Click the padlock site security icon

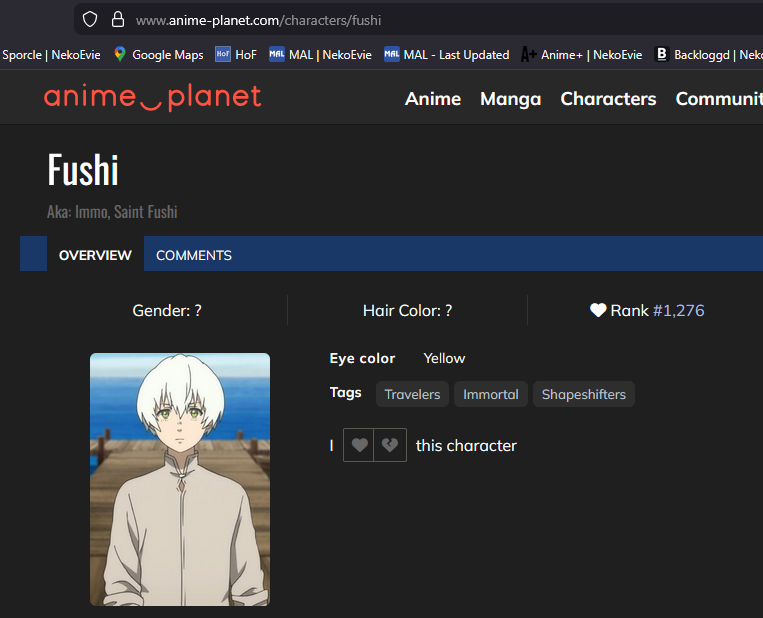(x=118, y=19)
